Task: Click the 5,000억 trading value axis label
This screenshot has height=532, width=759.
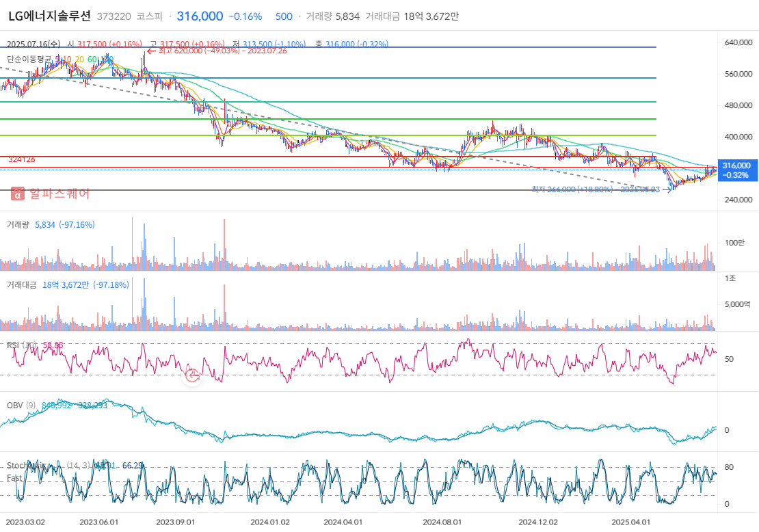Action: pos(737,304)
